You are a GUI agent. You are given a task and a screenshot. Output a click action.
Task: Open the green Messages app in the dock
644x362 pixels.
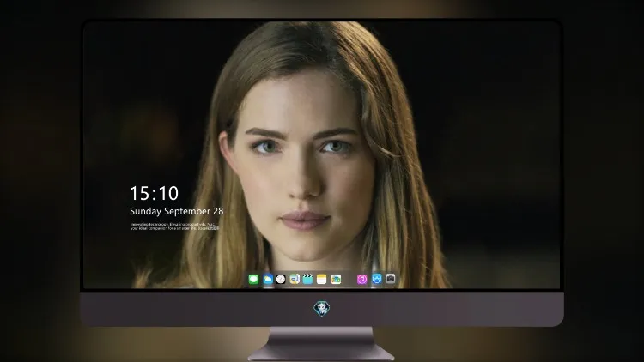point(253,279)
